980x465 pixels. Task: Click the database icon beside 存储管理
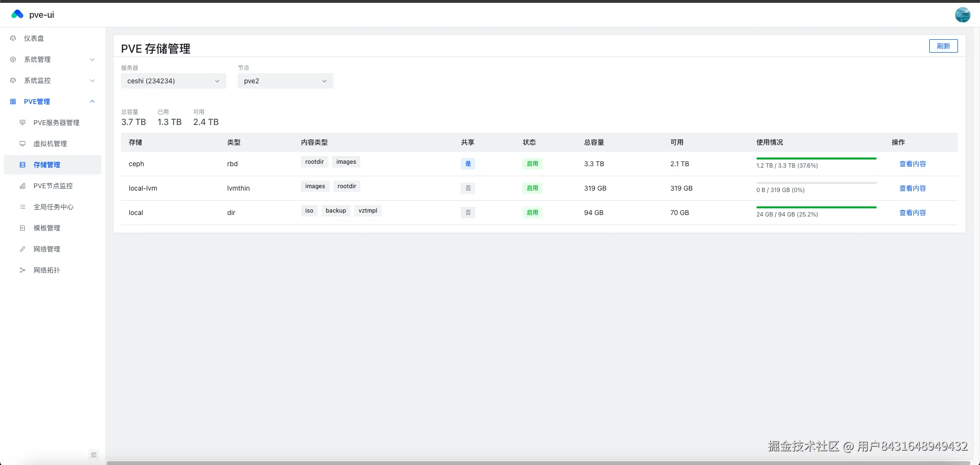(x=22, y=165)
